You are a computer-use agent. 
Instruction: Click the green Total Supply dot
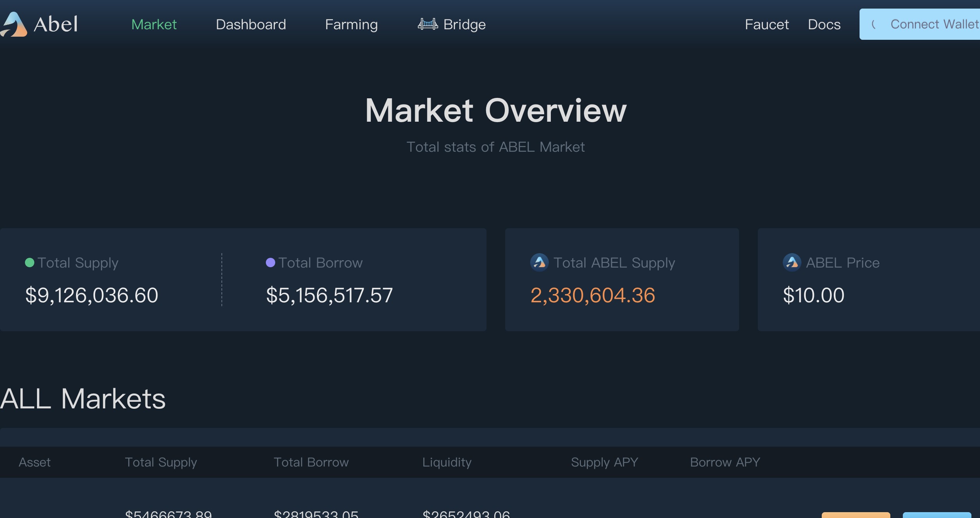click(30, 263)
